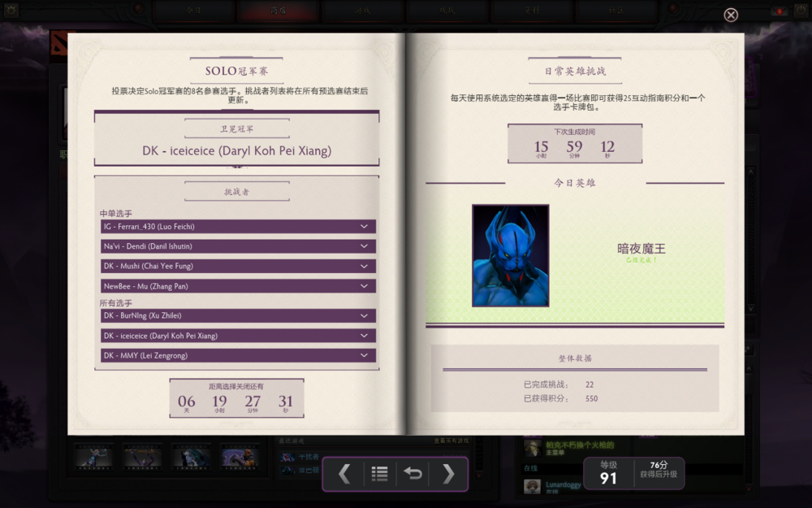Click the return arrow in page navigation
Image resolution: width=812 pixels, height=508 pixels.
[412, 474]
